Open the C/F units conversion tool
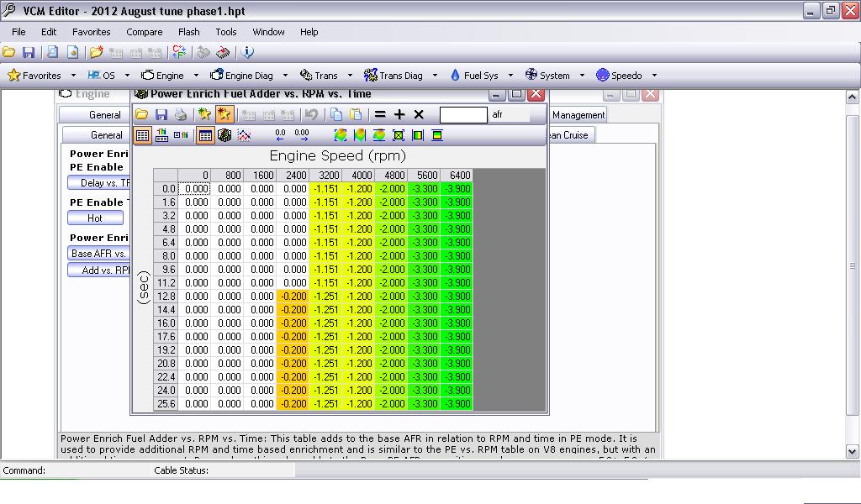This screenshot has width=861, height=504. [179, 52]
